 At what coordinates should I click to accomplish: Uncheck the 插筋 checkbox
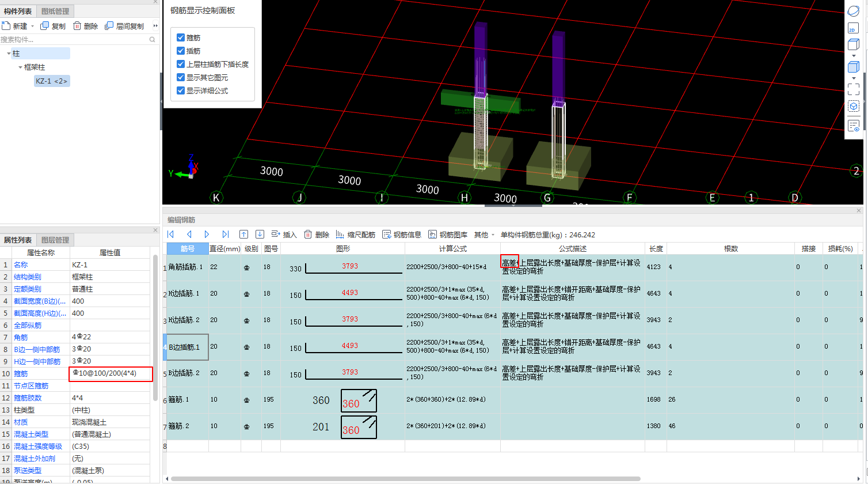pos(181,51)
